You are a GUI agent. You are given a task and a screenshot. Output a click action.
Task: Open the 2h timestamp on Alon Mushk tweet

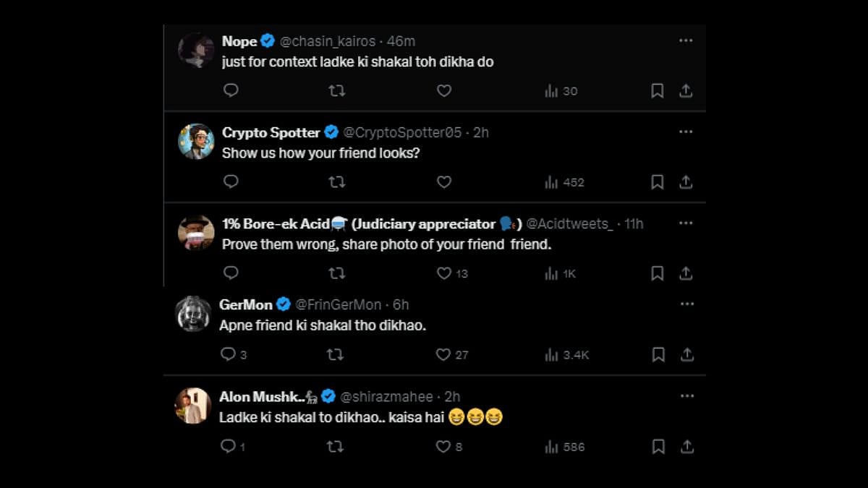[x=452, y=396]
